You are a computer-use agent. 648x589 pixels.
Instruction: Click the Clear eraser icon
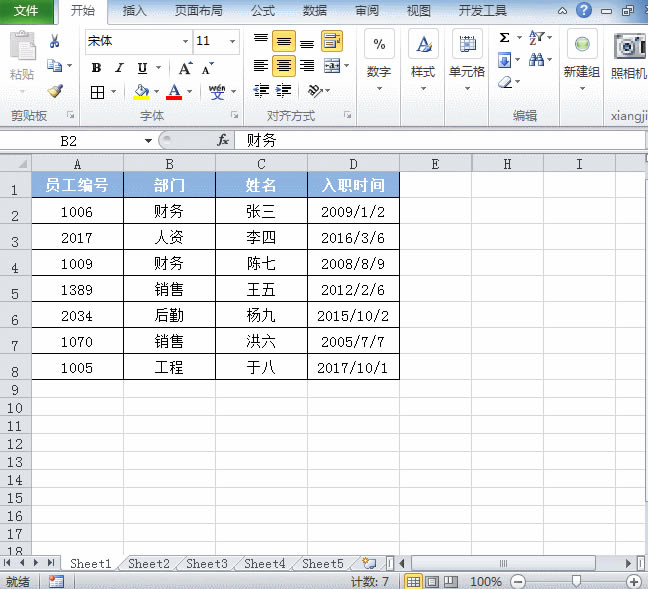click(505, 82)
